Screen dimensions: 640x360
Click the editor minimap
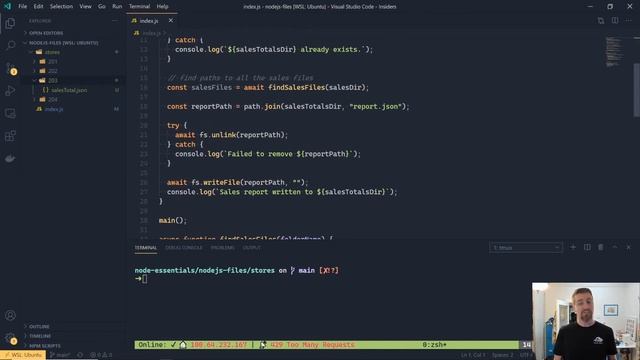pos(616,52)
